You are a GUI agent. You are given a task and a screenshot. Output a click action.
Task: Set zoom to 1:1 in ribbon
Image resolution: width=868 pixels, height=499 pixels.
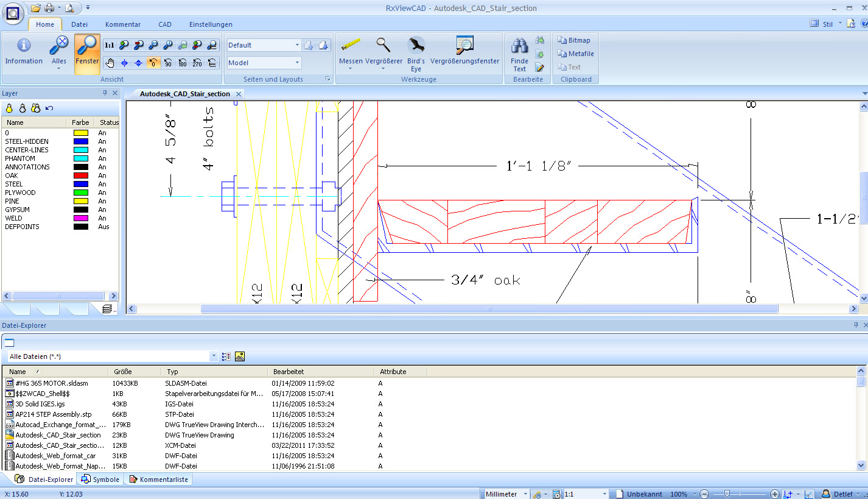pos(109,45)
